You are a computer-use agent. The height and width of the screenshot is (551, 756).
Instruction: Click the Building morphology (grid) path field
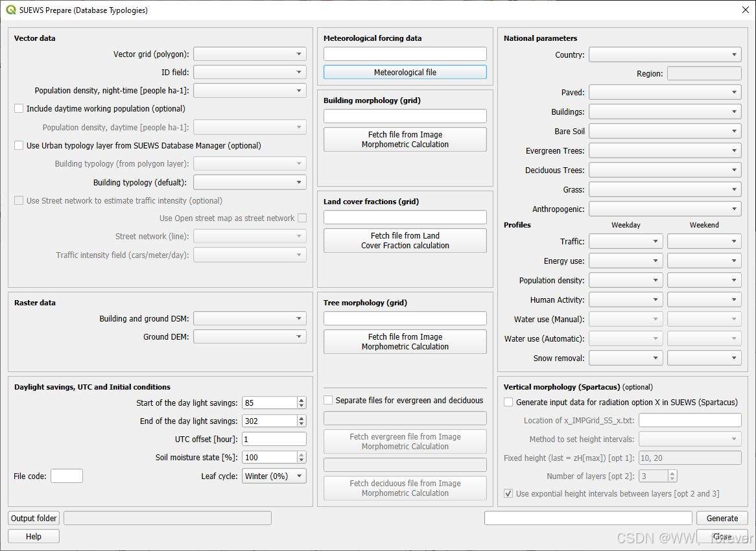click(405, 115)
